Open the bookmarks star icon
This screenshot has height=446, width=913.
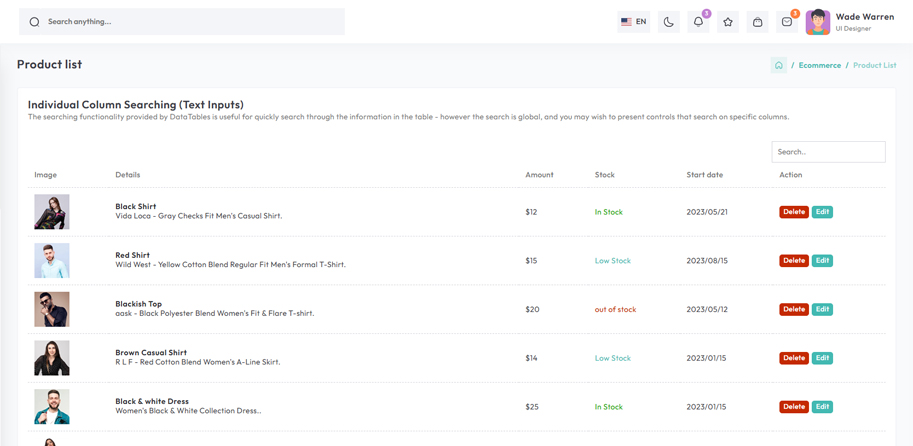point(728,22)
